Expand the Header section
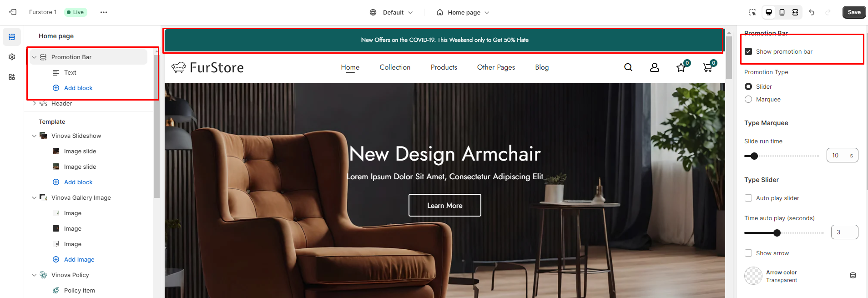The height and width of the screenshot is (298, 868). pos(34,103)
